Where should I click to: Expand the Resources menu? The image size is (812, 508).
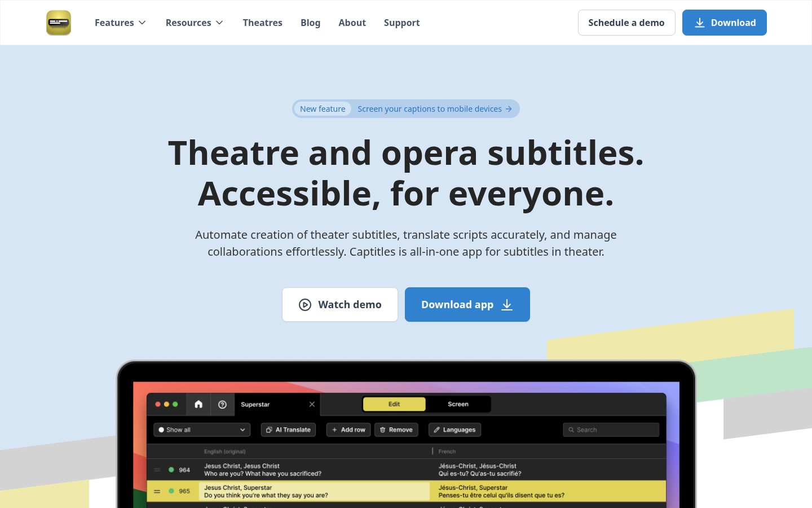(x=194, y=23)
